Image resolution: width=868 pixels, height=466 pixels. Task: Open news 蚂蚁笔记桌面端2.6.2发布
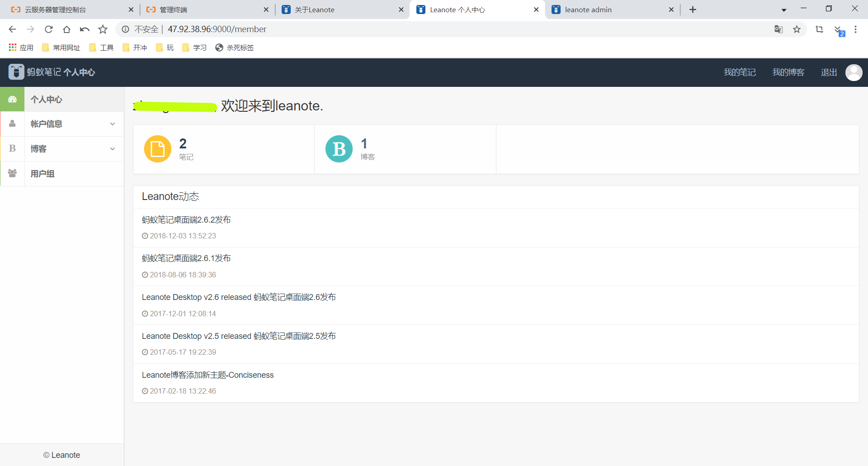click(186, 220)
